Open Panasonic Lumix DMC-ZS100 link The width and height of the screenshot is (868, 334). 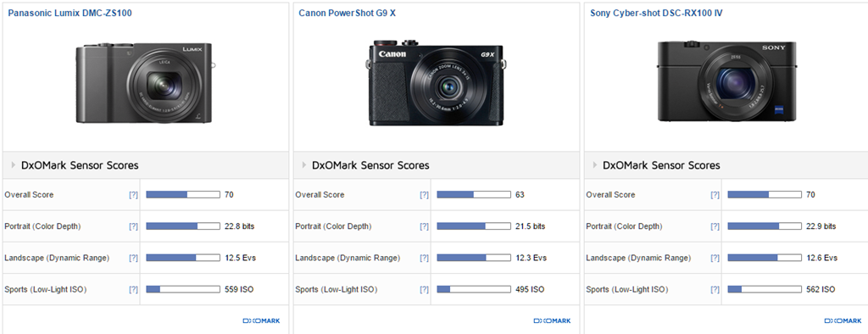[x=70, y=13]
